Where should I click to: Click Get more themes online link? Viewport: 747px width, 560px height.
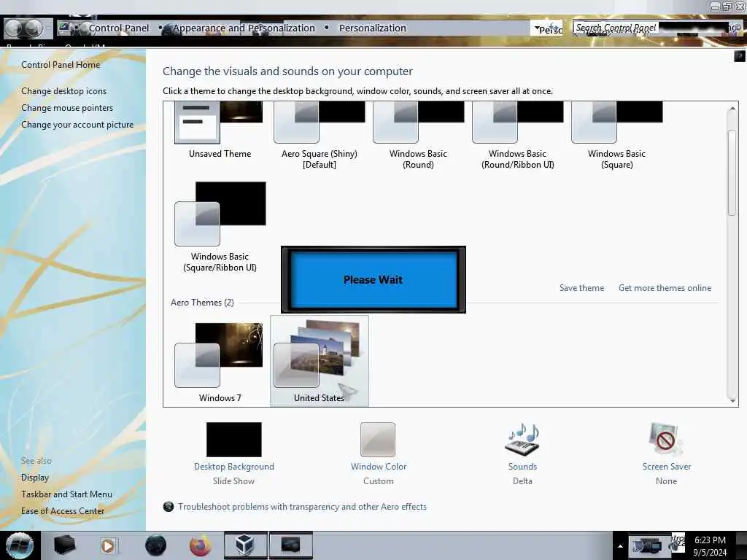tap(665, 288)
